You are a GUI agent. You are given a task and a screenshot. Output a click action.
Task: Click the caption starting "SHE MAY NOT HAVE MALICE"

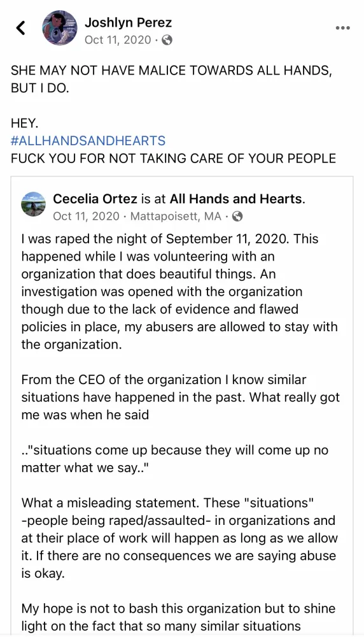[x=172, y=79]
